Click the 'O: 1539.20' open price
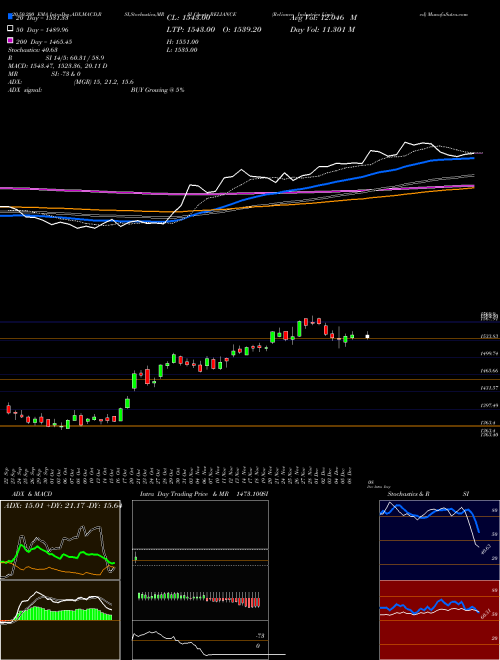Viewport: 500px width, 660px height. point(241,30)
